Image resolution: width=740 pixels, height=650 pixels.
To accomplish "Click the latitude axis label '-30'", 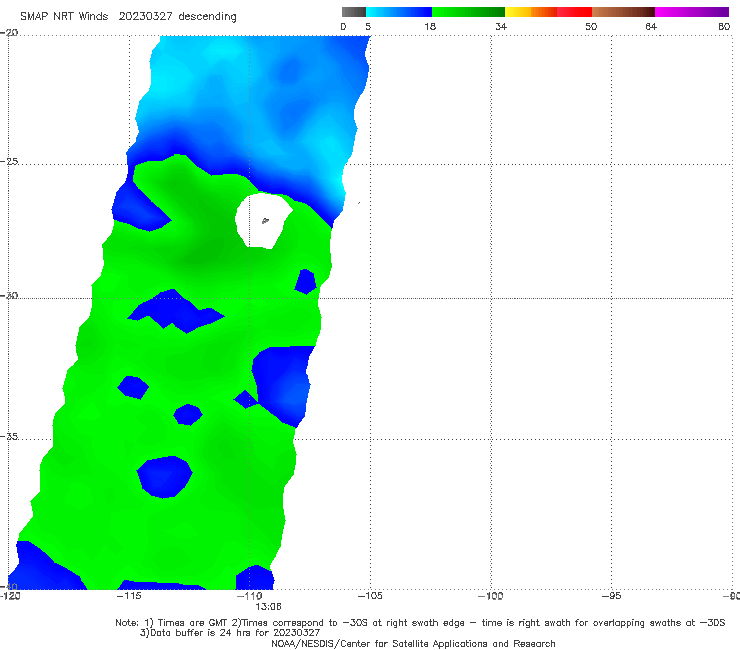I will coord(9,295).
